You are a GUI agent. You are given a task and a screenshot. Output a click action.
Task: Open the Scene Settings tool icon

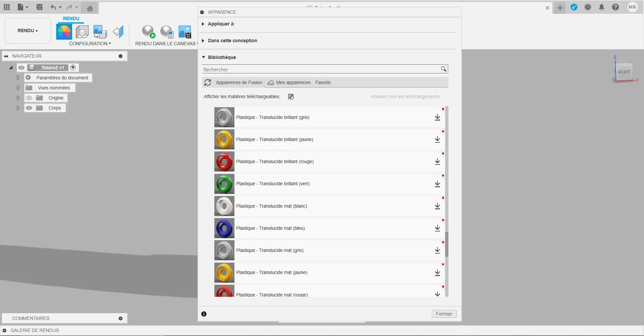coord(82,32)
